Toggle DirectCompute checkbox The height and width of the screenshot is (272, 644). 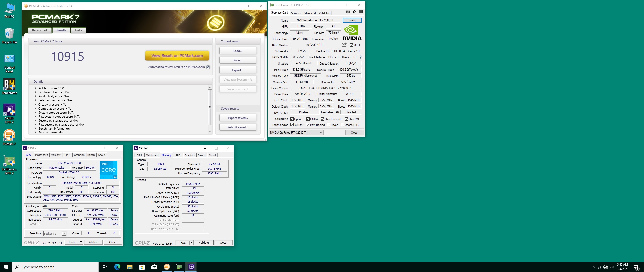(322, 119)
